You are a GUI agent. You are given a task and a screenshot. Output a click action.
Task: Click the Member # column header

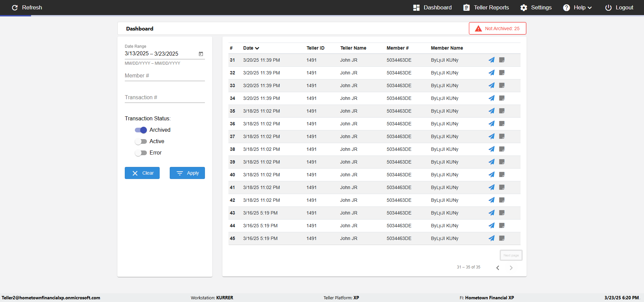coord(397,48)
